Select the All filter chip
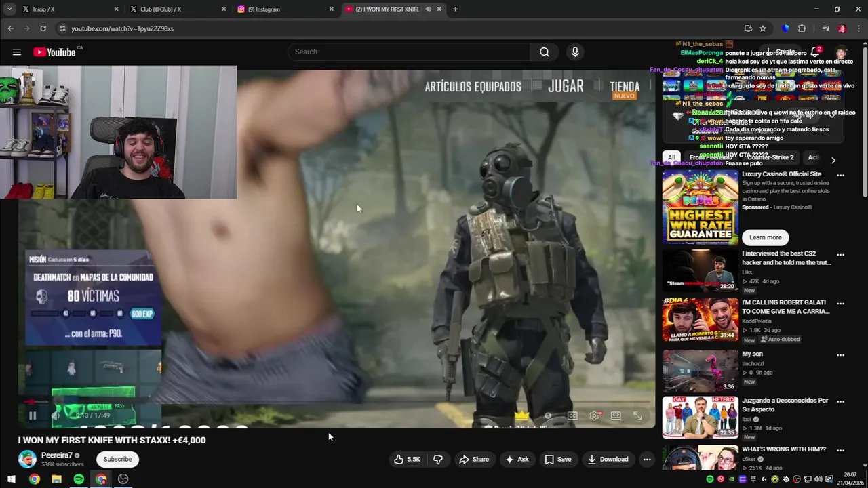 pos(671,157)
